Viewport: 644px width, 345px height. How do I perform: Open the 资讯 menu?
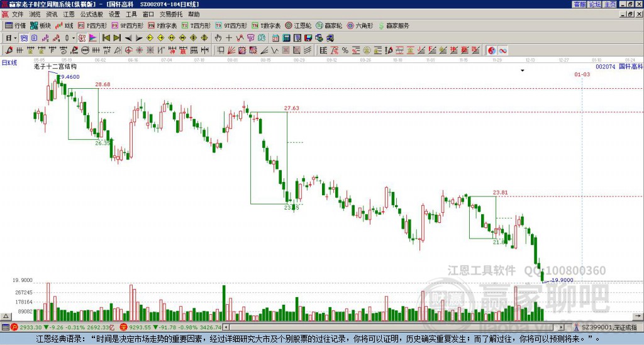(52, 14)
